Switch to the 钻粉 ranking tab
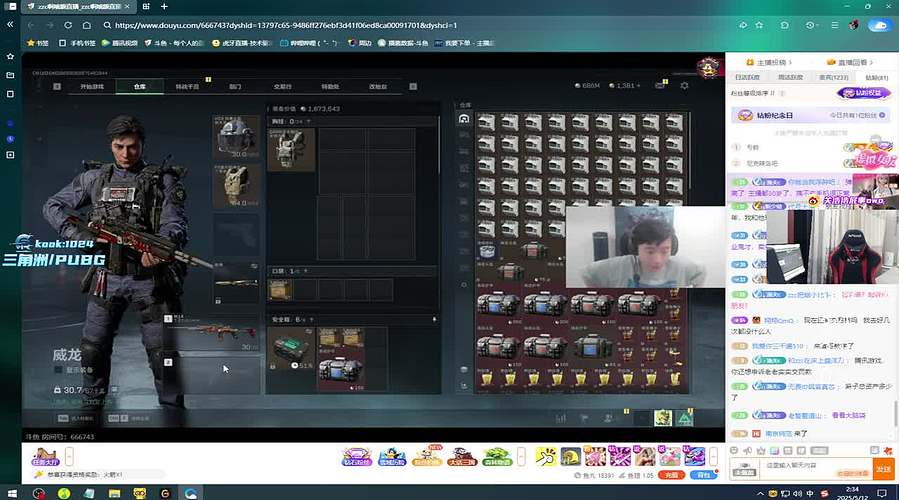 pyautogui.click(x=876, y=77)
